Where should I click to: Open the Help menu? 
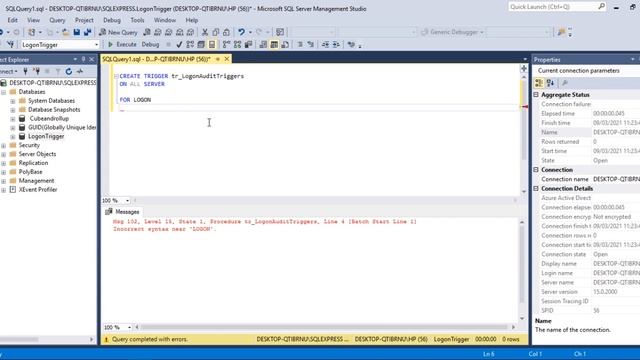[191, 20]
